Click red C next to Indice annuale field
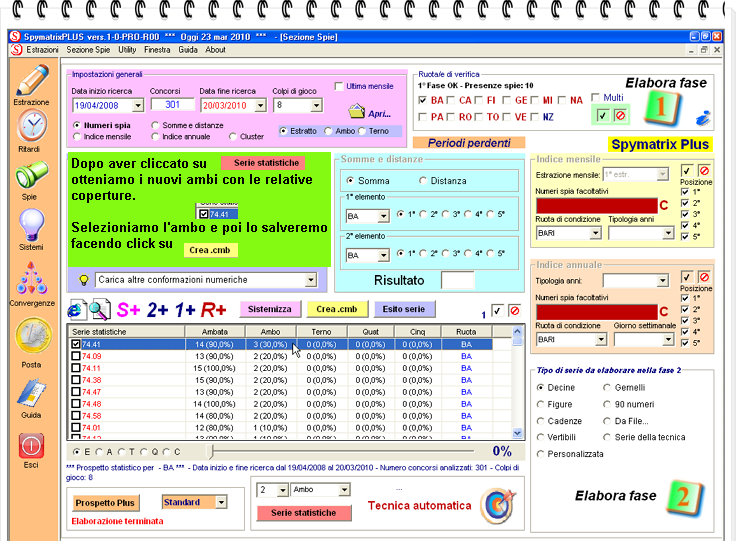This screenshot has width=736, height=541. coord(664,312)
